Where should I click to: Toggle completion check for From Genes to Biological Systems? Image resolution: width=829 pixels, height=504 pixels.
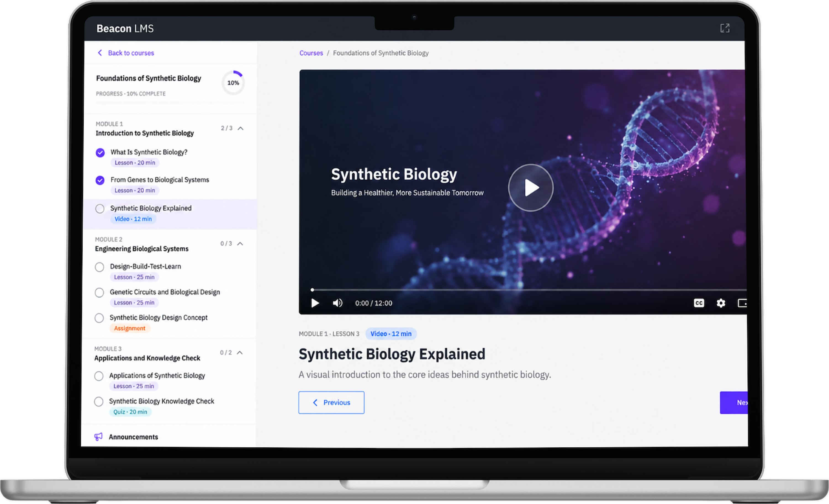click(x=100, y=180)
